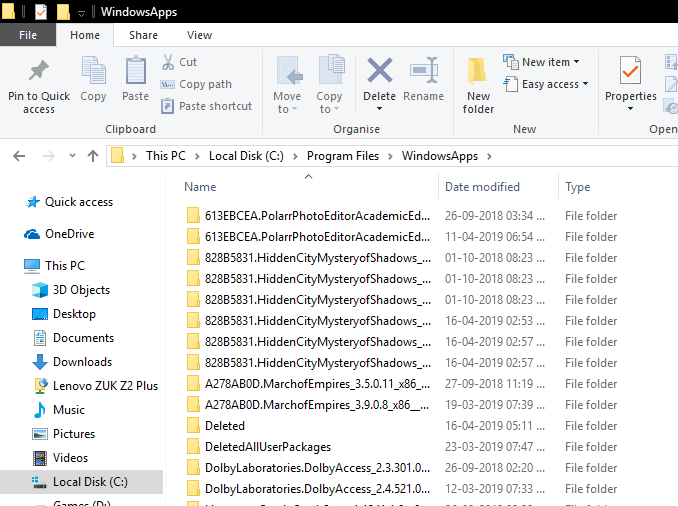Click the Lenovo ZUK Z2 Plus device icon

point(40,386)
